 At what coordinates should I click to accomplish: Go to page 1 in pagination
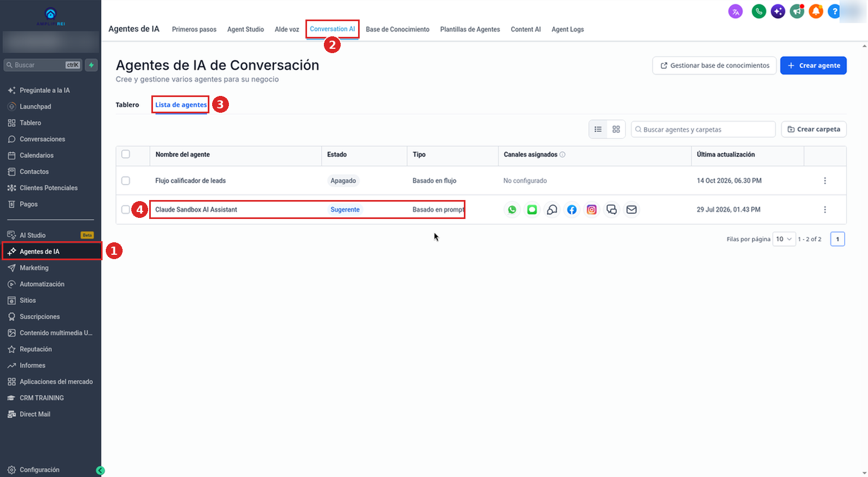[838, 239]
